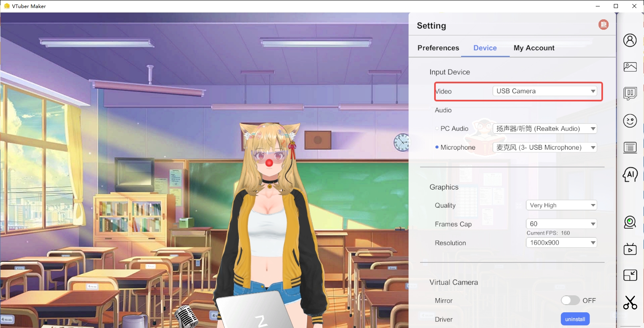The image size is (644, 328).
Task: Click the Input Device heading
Action: 450,72
